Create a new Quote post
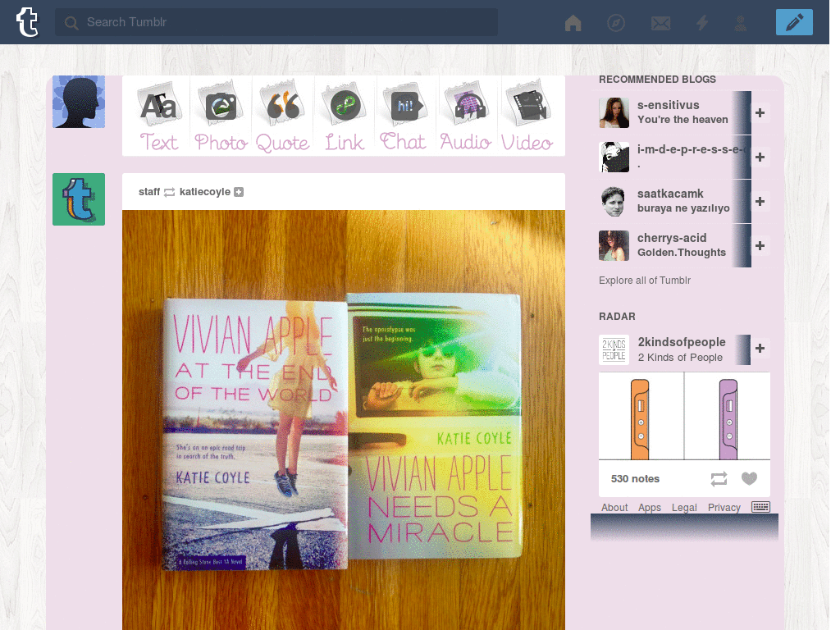Screen dimensions: 840x630 click(282, 116)
